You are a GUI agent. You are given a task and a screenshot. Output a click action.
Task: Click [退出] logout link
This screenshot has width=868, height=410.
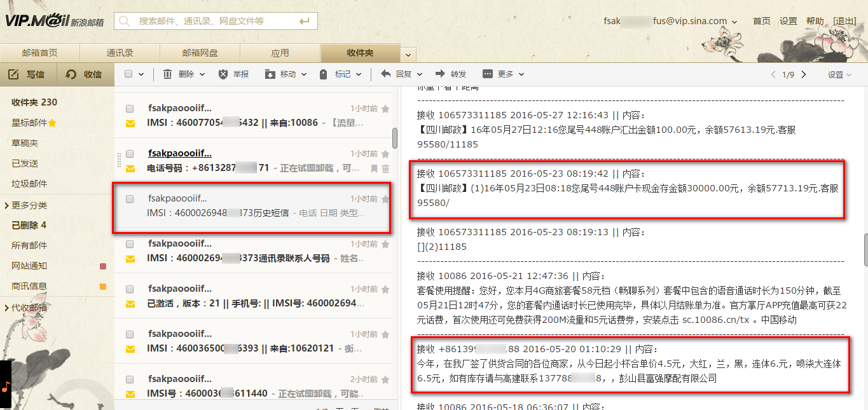pyautogui.click(x=844, y=21)
